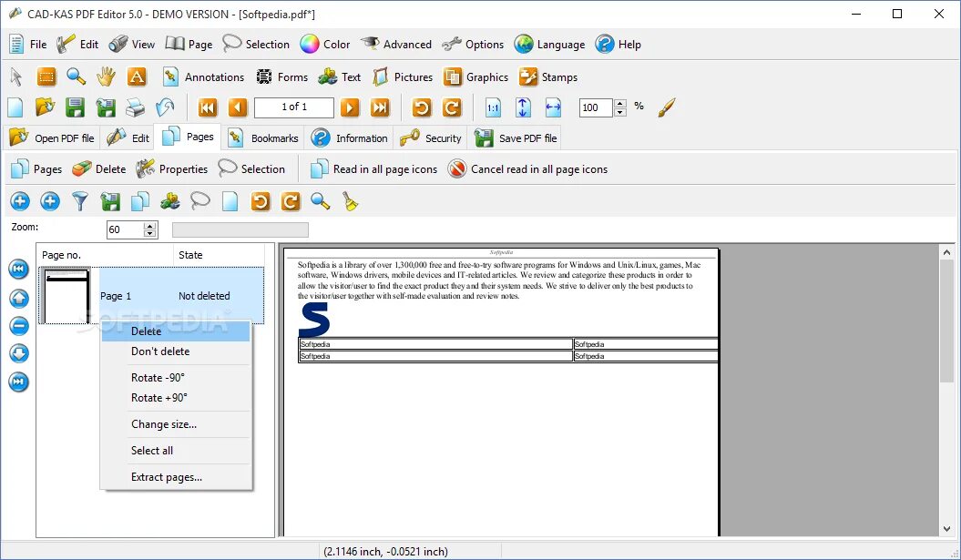
Task: Open the Save PDF file tab
Action: (516, 137)
